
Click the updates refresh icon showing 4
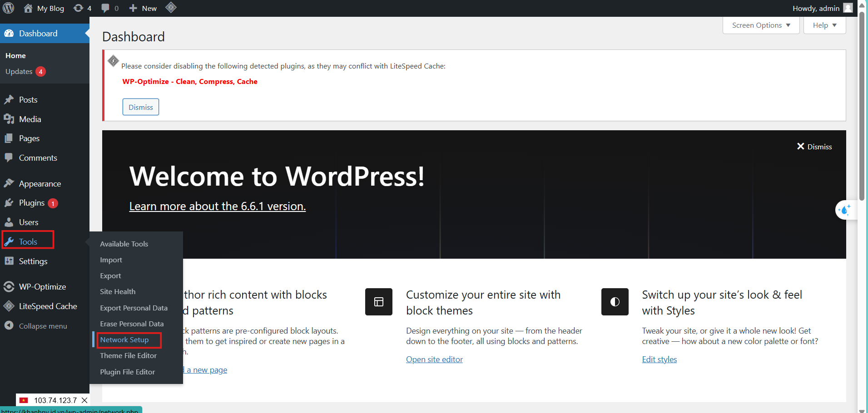coord(78,8)
